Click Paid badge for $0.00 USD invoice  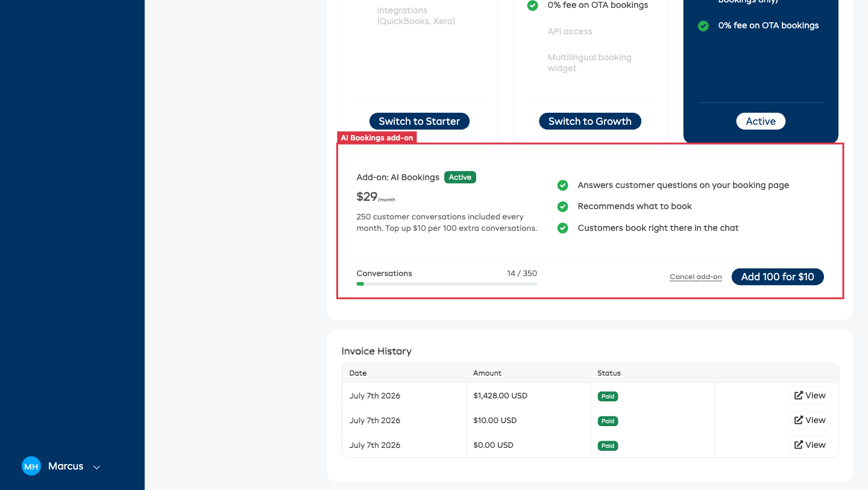point(608,446)
